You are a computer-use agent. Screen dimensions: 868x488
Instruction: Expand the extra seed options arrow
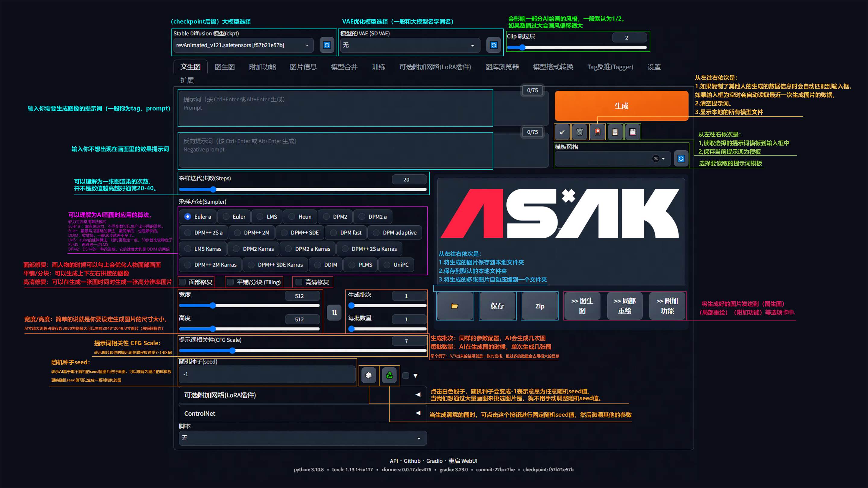coord(416,376)
